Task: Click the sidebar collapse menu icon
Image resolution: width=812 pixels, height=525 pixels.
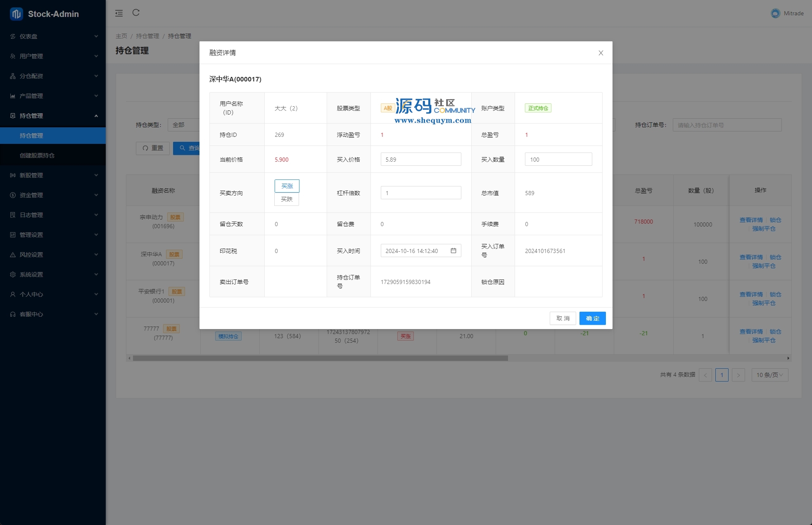Action: pyautogui.click(x=119, y=13)
